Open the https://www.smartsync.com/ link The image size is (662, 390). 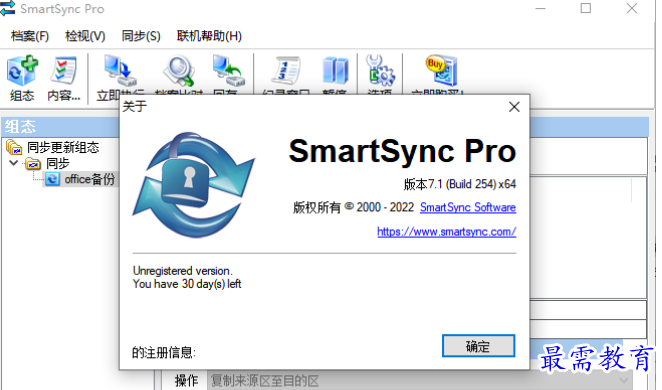click(447, 232)
